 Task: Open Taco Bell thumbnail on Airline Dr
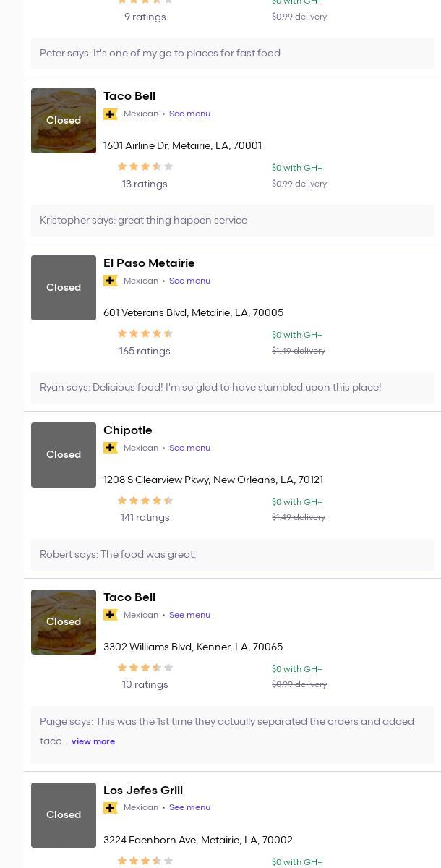coord(64,121)
